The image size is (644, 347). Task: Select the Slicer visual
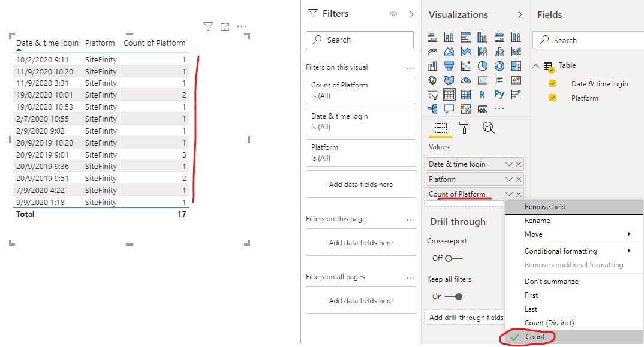[432, 95]
